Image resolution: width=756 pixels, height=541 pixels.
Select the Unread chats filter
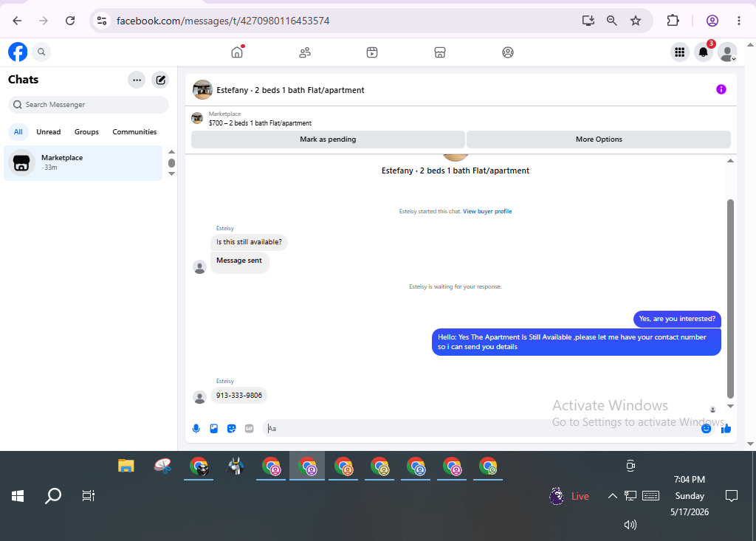[49, 131]
